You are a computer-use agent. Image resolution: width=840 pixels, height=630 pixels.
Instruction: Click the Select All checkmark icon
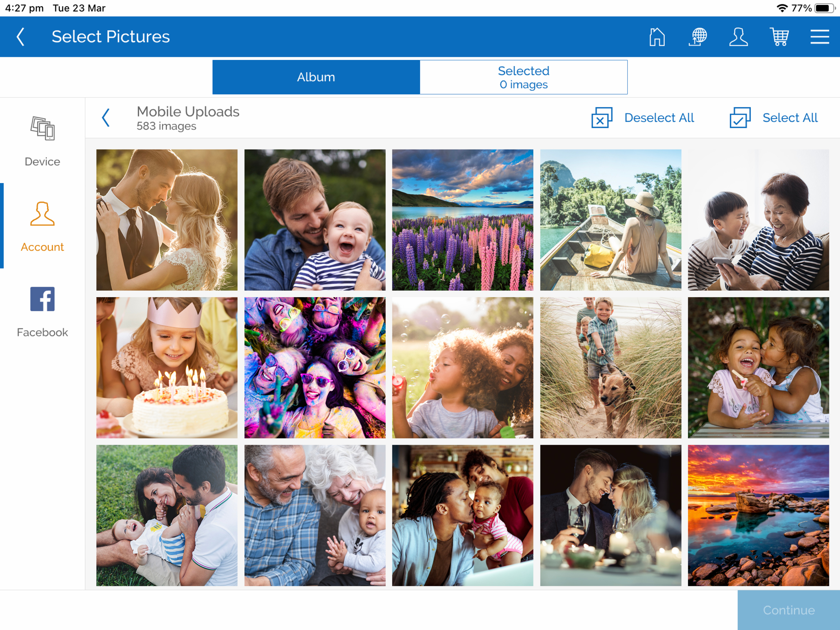tap(740, 118)
